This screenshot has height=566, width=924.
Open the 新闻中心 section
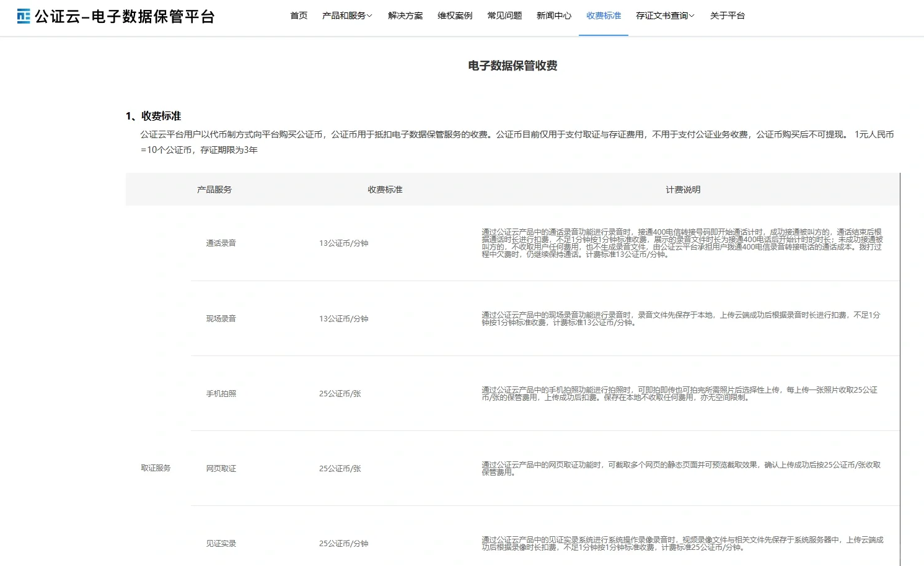pyautogui.click(x=554, y=15)
